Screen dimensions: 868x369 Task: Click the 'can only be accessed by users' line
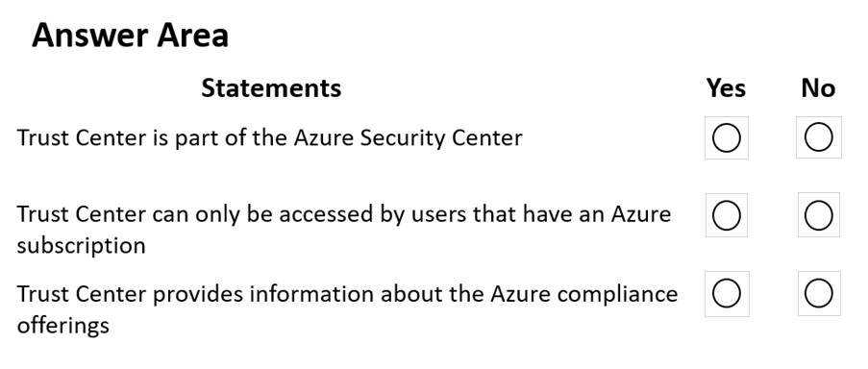344,214
